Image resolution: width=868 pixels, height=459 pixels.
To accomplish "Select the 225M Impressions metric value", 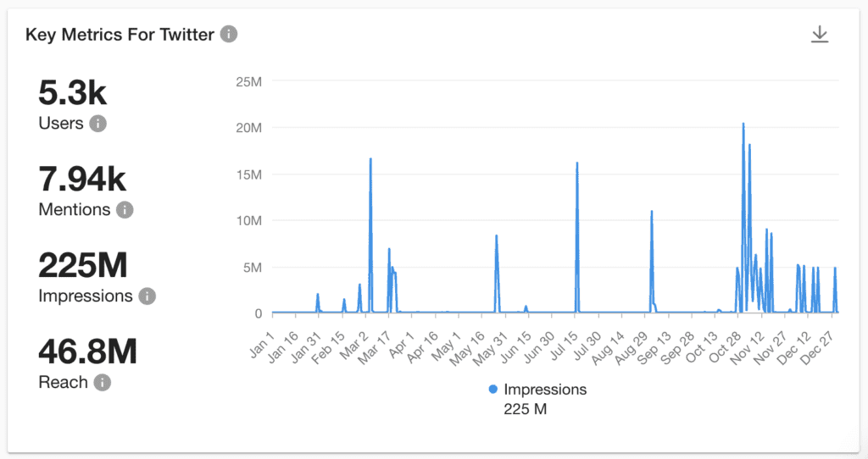I will coord(82,265).
